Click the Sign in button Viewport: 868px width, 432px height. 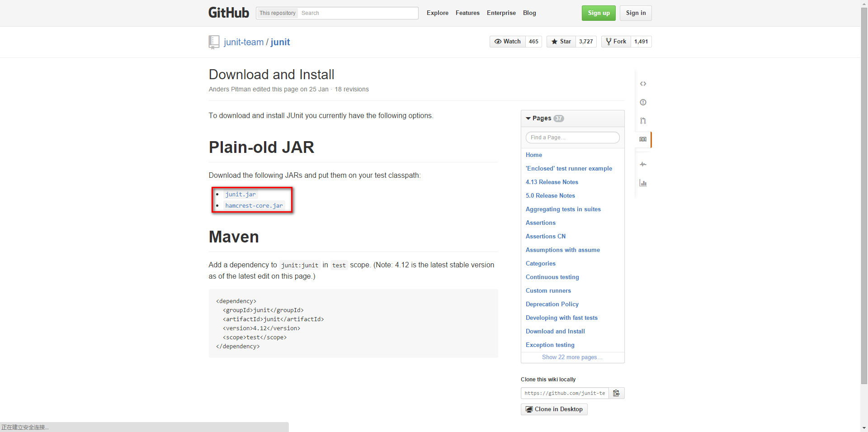pyautogui.click(x=636, y=13)
